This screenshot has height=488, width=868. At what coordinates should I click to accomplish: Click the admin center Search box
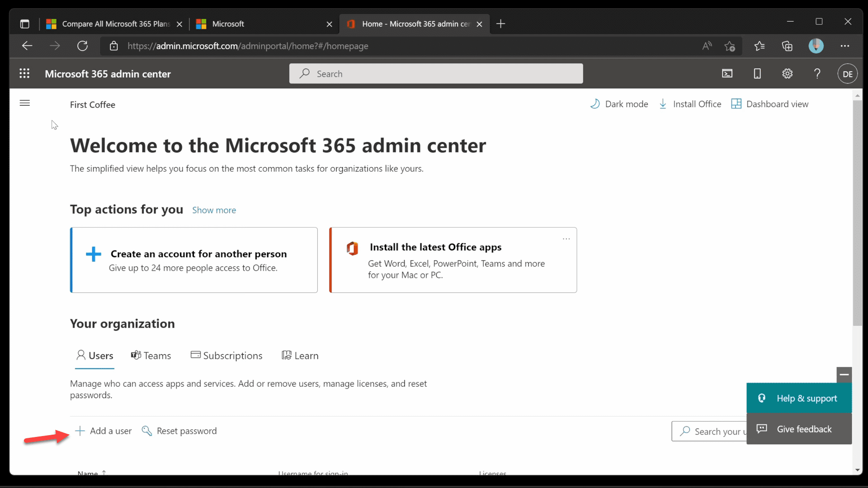coord(436,74)
